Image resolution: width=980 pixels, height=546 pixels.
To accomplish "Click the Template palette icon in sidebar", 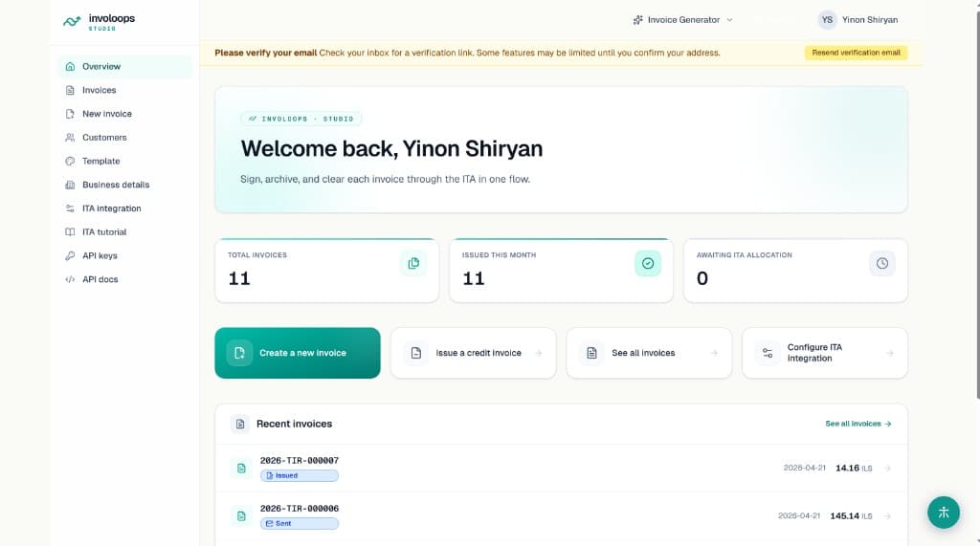I will (x=70, y=162).
